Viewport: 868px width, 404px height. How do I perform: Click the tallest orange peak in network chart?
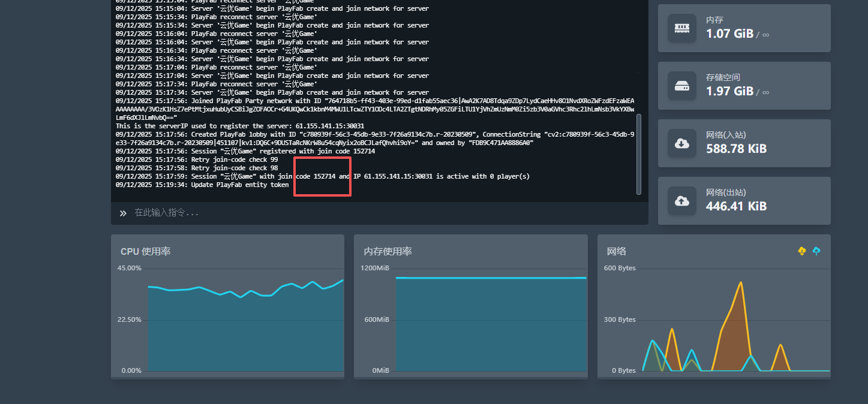tap(741, 284)
